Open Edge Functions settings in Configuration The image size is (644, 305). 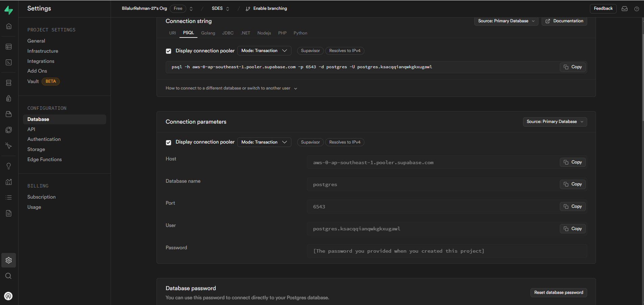tap(44, 159)
